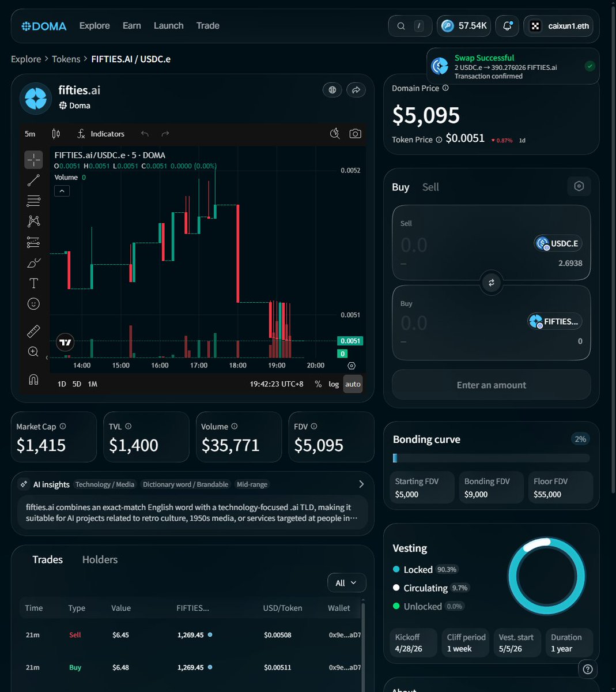This screenshot has height=692, width=616.
Task: Select the Buy tab
Action: coord(400,187)
